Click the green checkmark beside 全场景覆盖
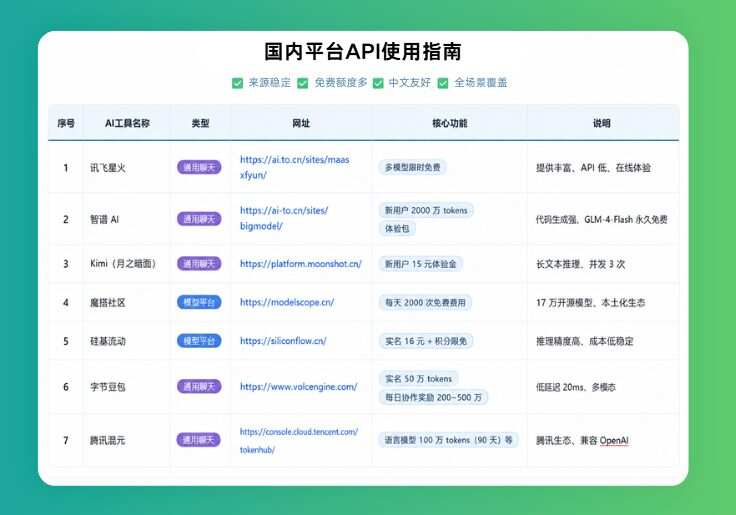The image size is (736, 515). (443, 83)
